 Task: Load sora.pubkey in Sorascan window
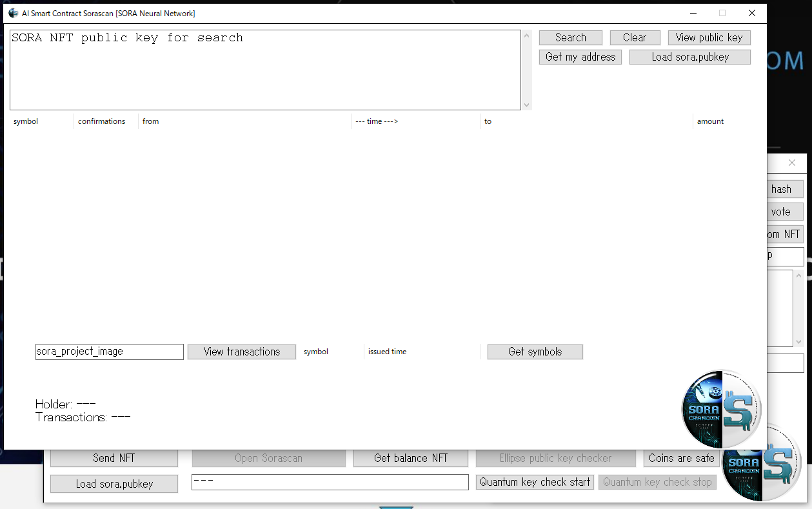(x=690, y=57)
